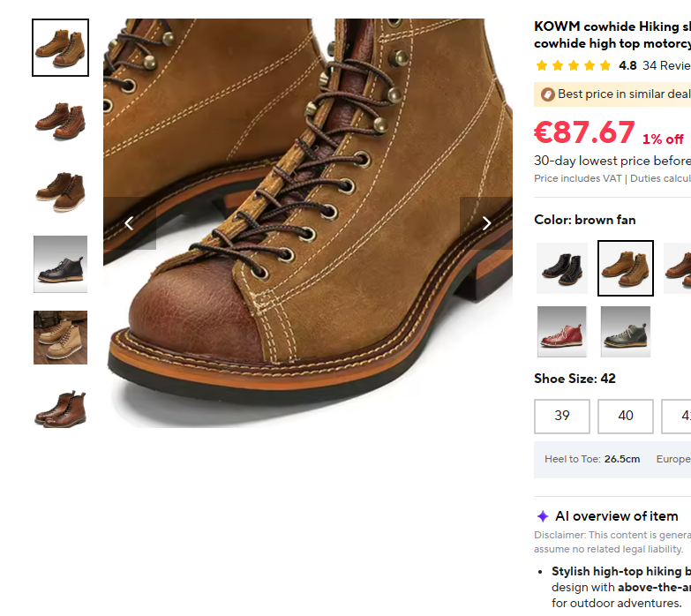This screenshot has width=691, height=616.
Task: Select shoe size 39
Action: click(x=562, y=416)
